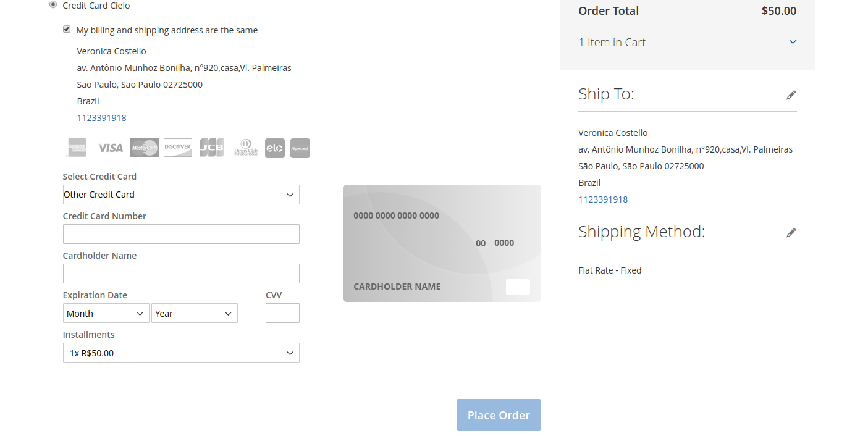Click Flat Rate - Fixed text
The image size is (868, 436).
610,270
